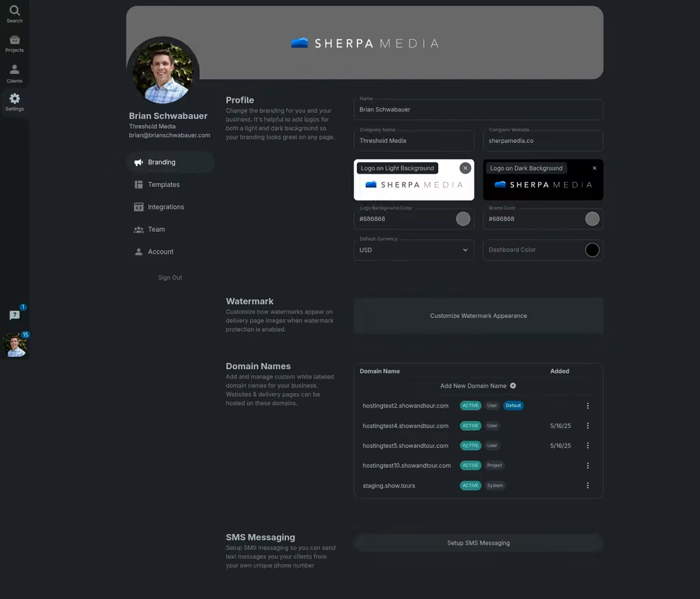This screenshot has width=700, height=599.
Task: Remove the dark background logo
Action: 594,168
